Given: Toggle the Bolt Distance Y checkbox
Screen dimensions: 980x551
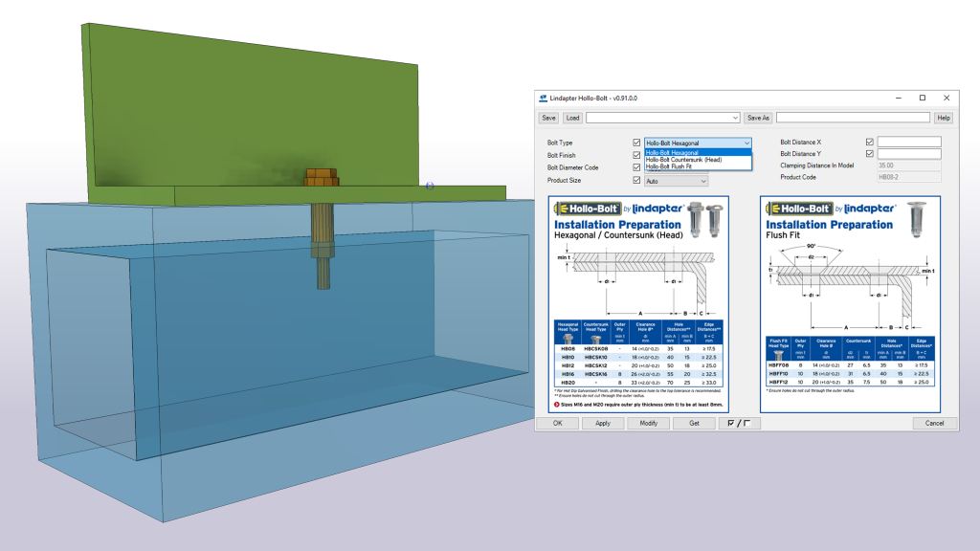Looking at the screenshot, I should click(x=869, y=154).
